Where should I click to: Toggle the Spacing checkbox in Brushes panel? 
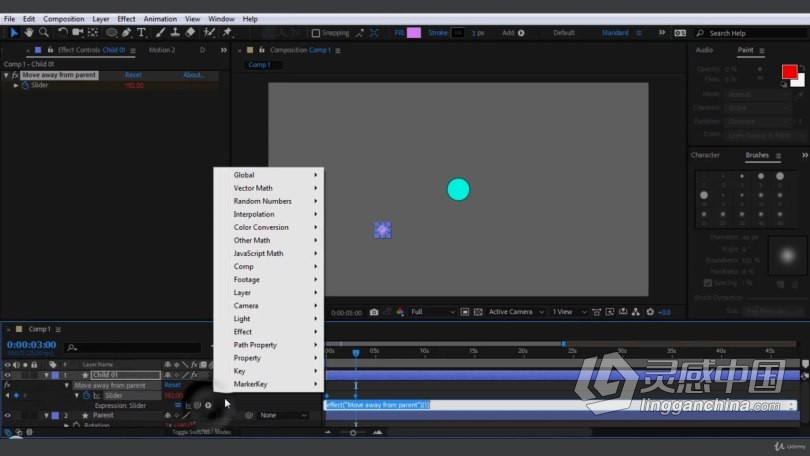click(x=708, y=283)
